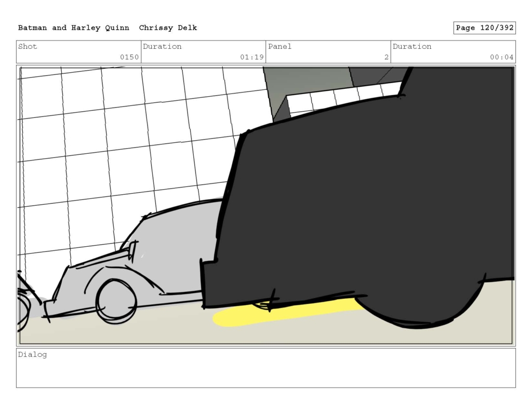This screenshot has width=532, height=412.
Task: Select the panel number '2'
Action: pos(386,57)
